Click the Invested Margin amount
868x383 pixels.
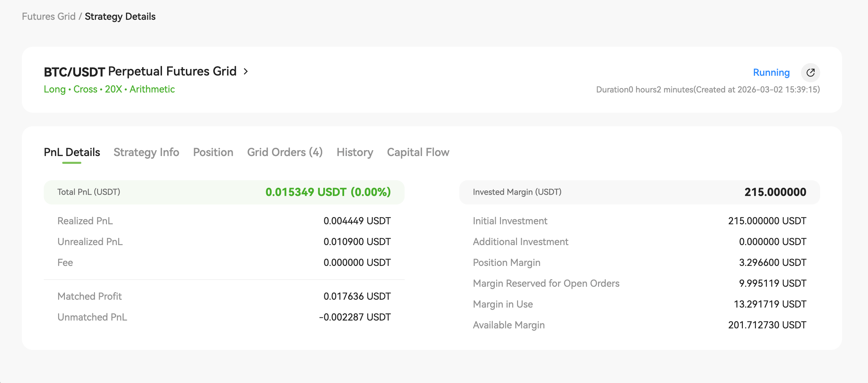[x=775, y=192]
